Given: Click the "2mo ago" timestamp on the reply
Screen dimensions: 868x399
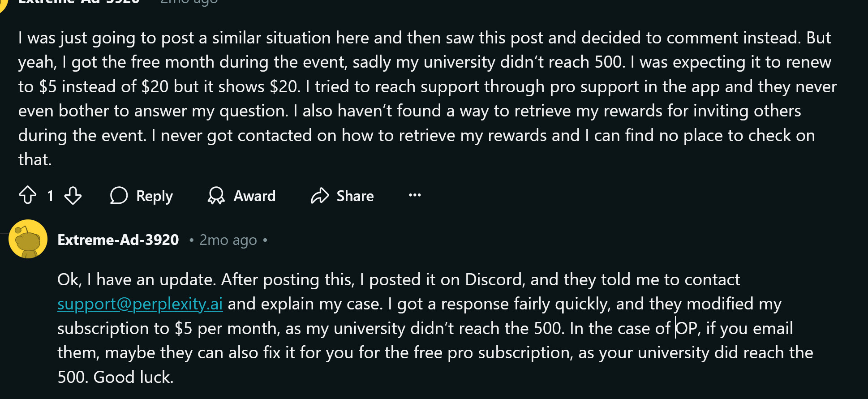Looking at the screenshot, I should [x=228, y=240].
